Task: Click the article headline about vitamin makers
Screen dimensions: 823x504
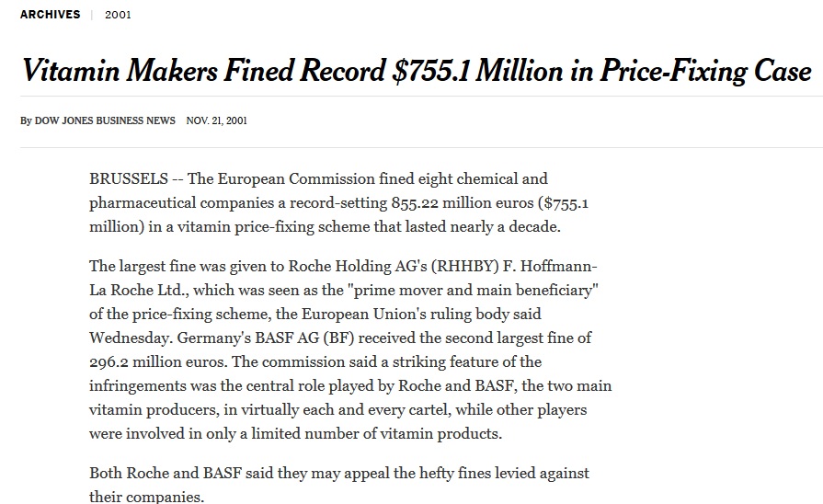Action: click(416, 71)
